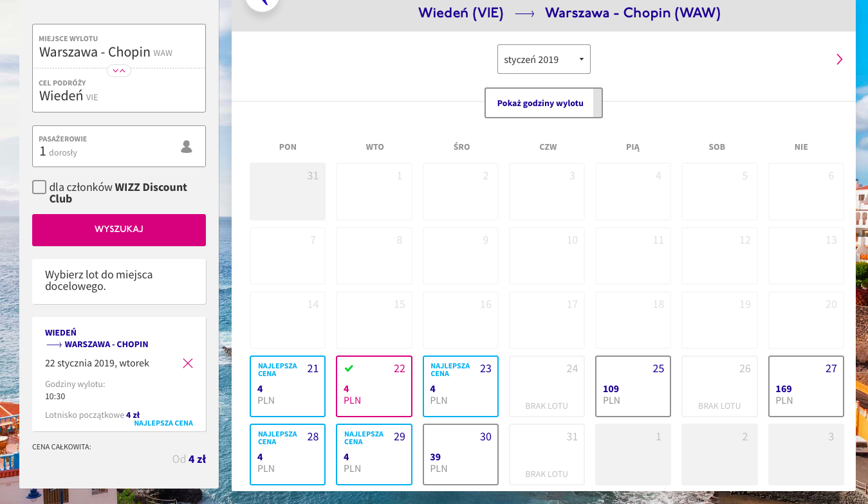Screen dimensions: 868x504
Task: Click '22 stycznia 2019, wtorek' date text
Action: pyautogui.click(x=97, y=363)
